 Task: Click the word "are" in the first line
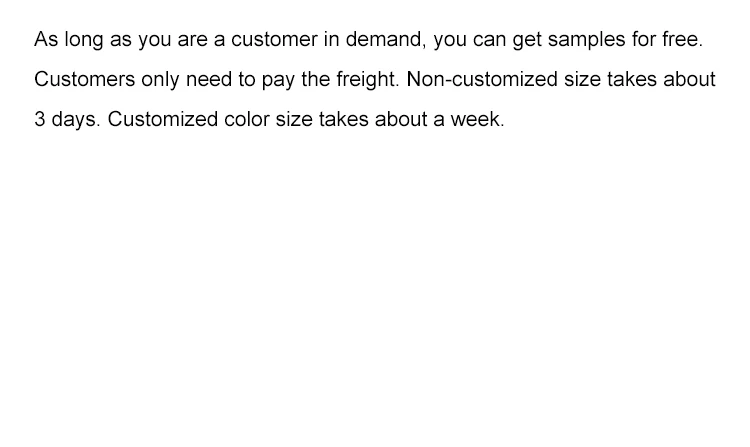(x=192, y=41)
